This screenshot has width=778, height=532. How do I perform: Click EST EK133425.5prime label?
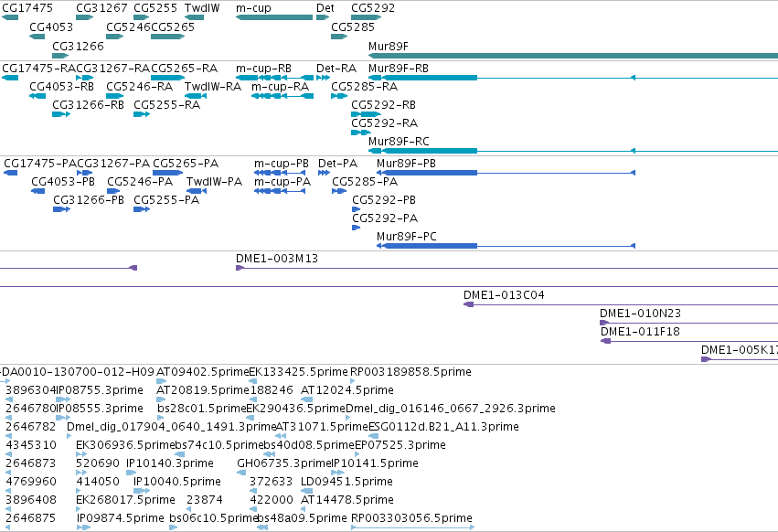tap(298, 372)
